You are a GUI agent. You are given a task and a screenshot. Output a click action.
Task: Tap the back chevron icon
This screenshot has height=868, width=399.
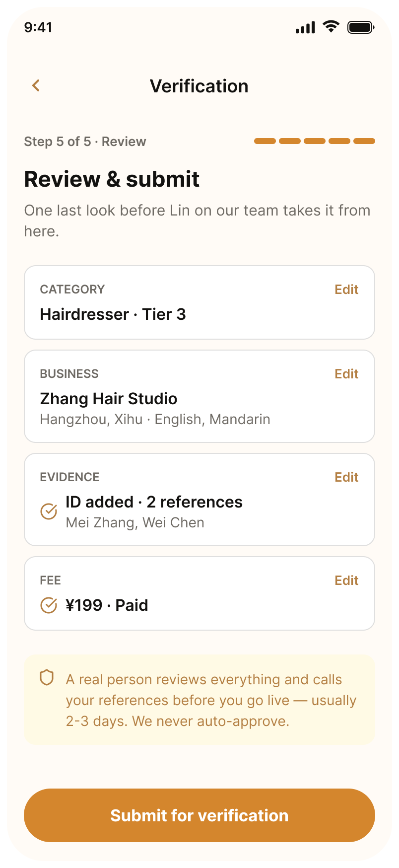[36, 85]
